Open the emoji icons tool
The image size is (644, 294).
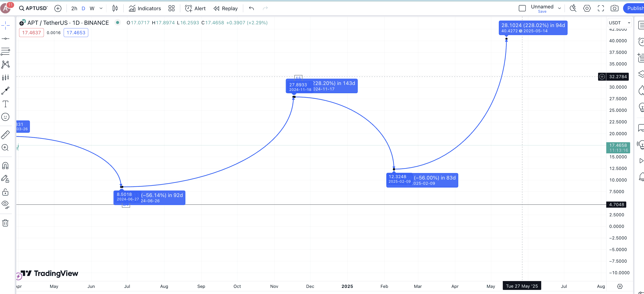(5, 117)
